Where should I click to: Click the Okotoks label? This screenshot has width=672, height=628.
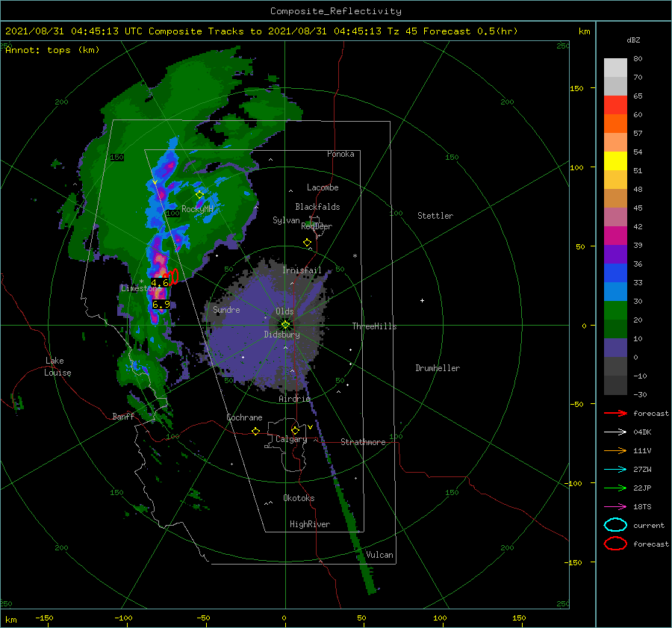[x=299, y=498]
